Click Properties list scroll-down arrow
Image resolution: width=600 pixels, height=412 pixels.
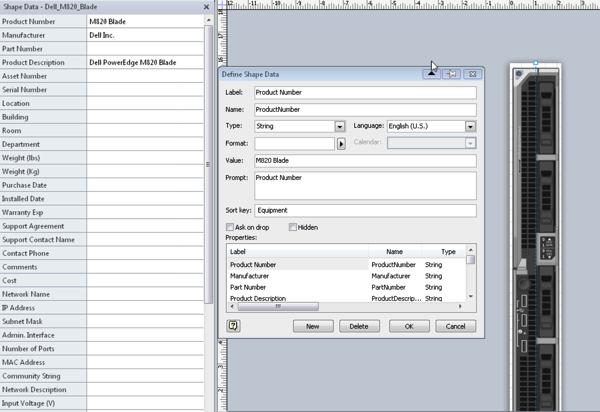(471, 296)
